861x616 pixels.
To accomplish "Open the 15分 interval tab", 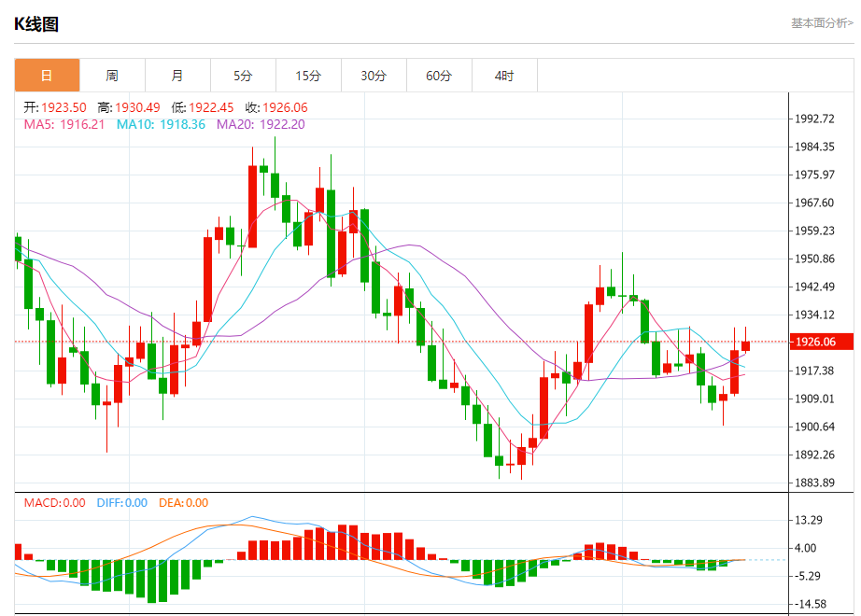I will point(308,76).
